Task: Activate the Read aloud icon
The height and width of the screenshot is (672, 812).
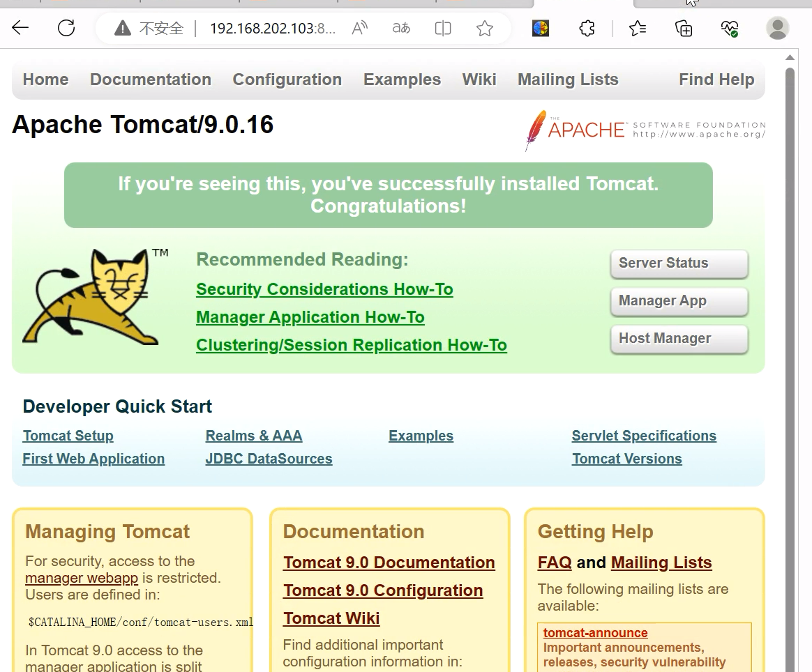Action: [x=359, y=28]
